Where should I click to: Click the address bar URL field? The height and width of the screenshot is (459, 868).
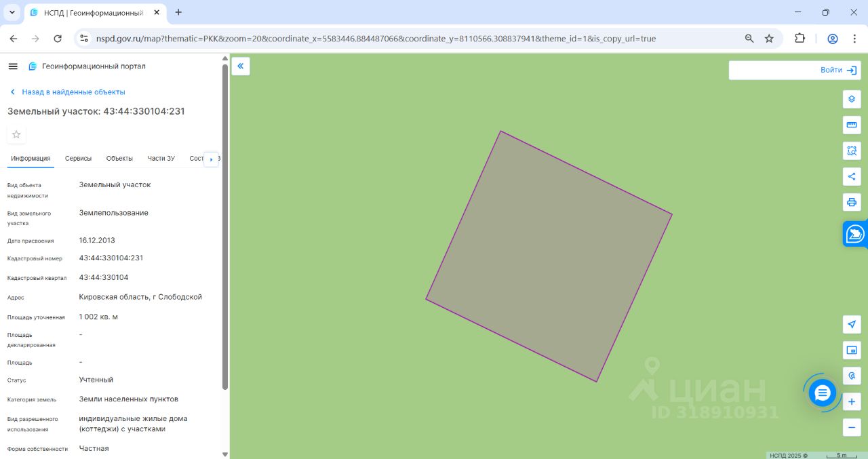[x=376, y=39]
